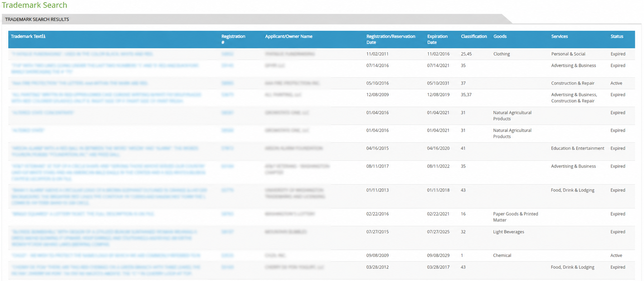Select the registration date 02/22/2016
Screen dimensions: 644x281
[x=378, y=214]
